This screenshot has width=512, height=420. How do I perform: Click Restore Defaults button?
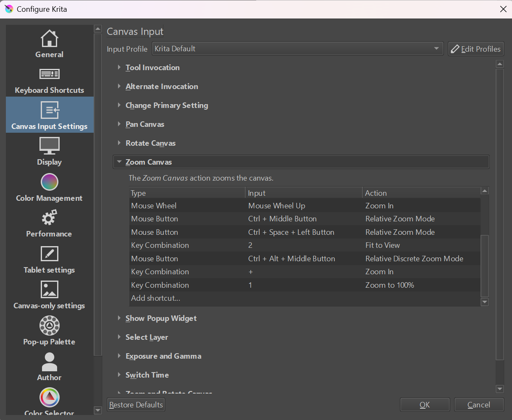(x=136, y=405)
